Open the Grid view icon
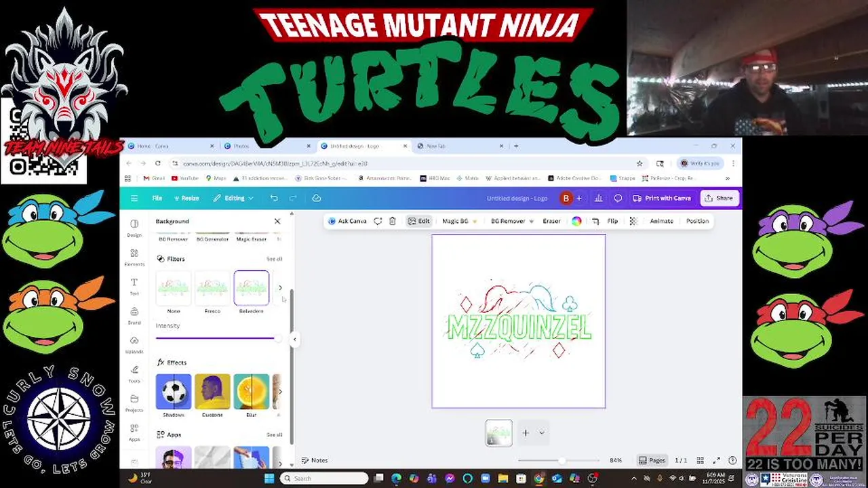Screen dimensions: 868x488 (x=700, y=460)
